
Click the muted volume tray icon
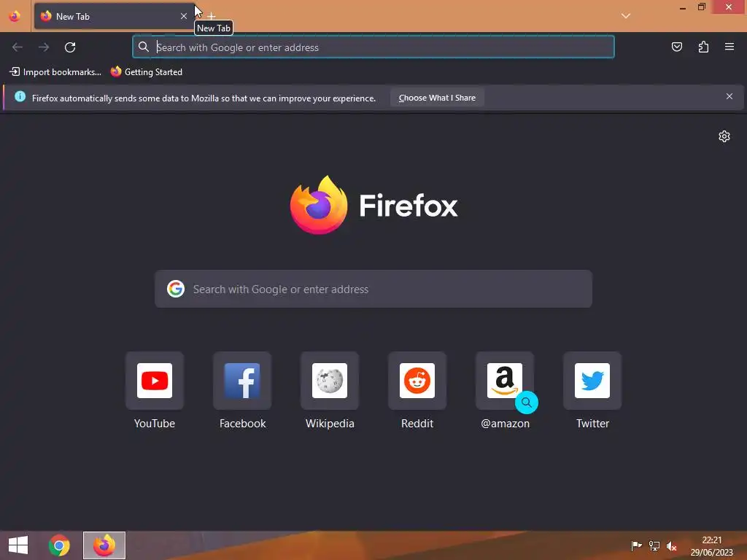click(x=672, y=545)
